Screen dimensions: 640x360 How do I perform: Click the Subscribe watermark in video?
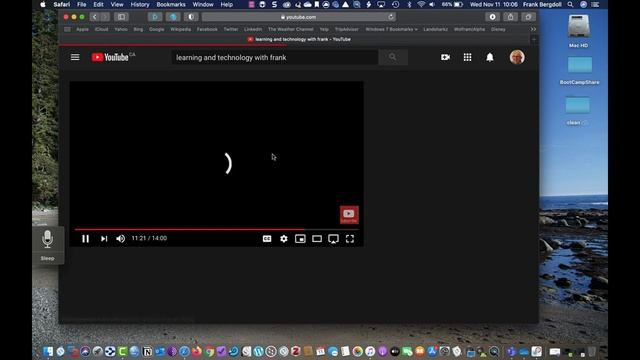coord(349,215)
